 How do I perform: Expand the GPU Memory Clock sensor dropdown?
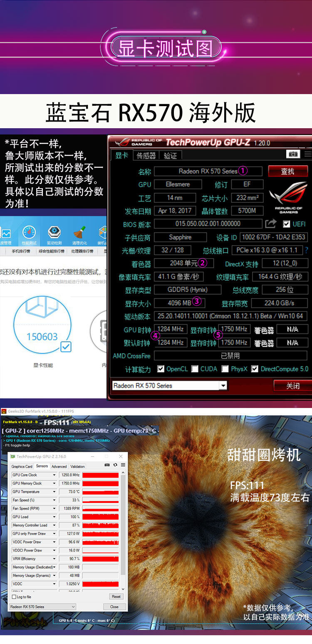click(54, 483)
